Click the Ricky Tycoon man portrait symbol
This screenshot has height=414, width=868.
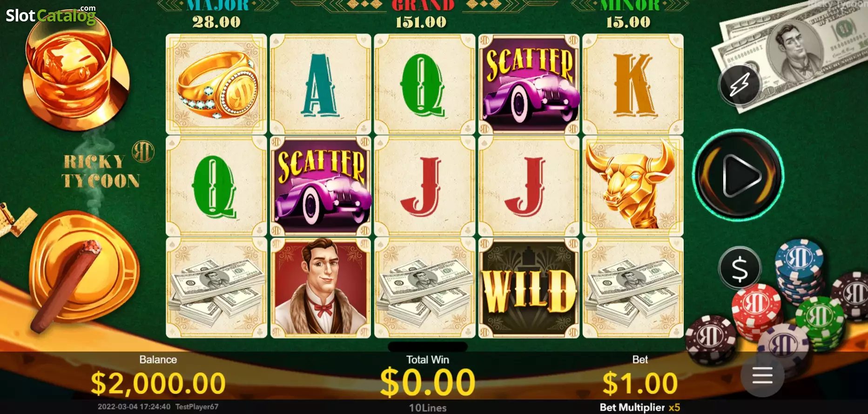tap(321, 288)
